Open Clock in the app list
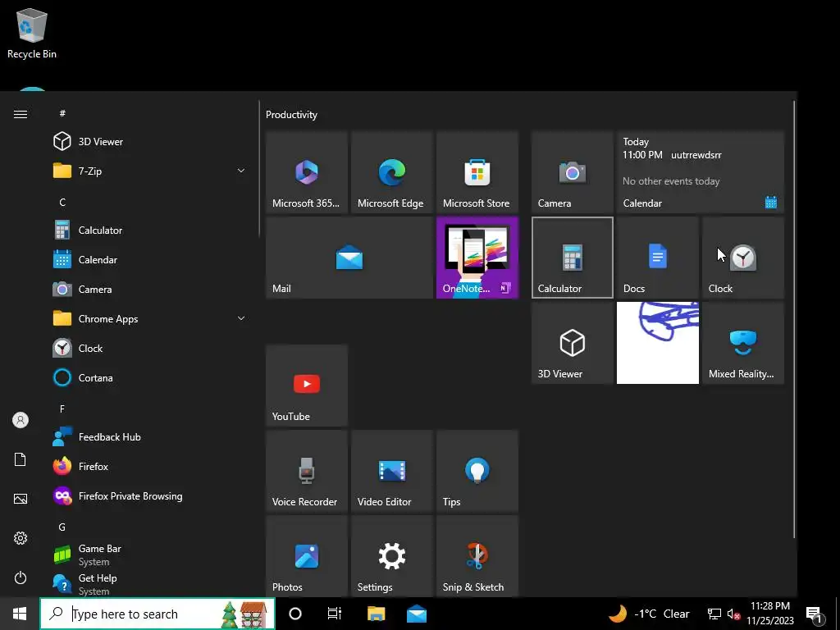This screenshot has width=840, height=630. click(x=150, y=348)
